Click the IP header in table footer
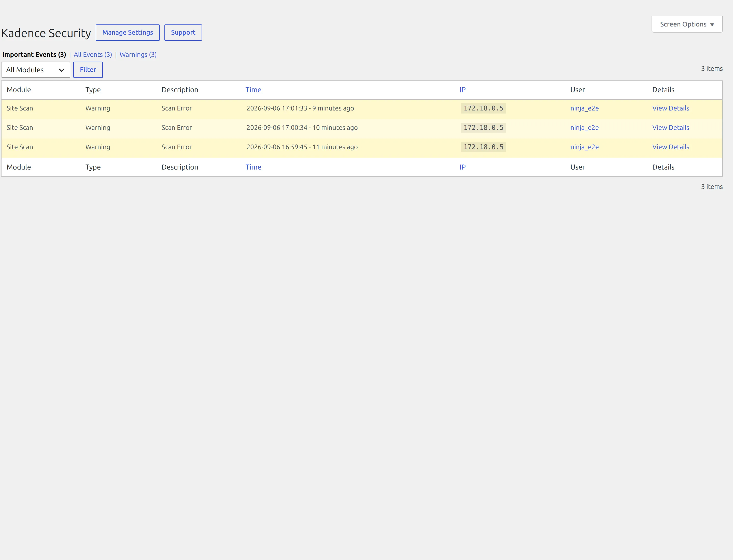733x560 pixels. [462, 167]
